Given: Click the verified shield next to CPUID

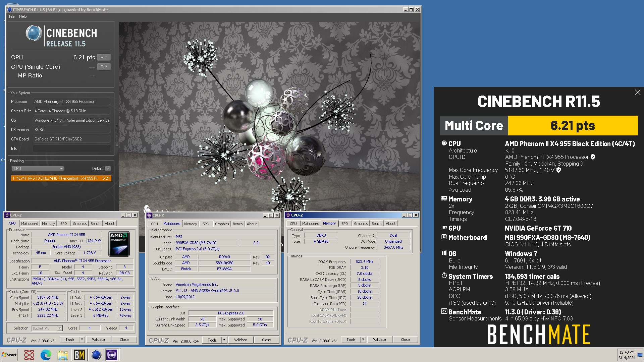Looking at the screenshot, I should click(593, 157).
